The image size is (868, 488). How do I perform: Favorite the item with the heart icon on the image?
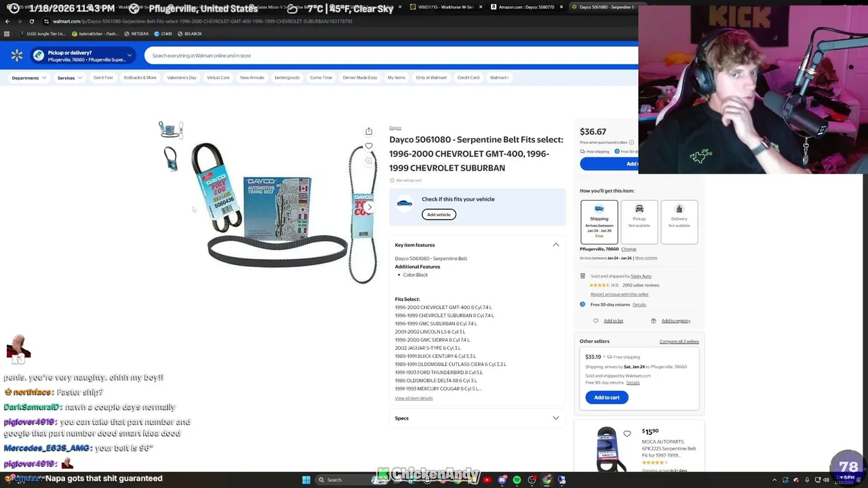(x=369, y=146)
